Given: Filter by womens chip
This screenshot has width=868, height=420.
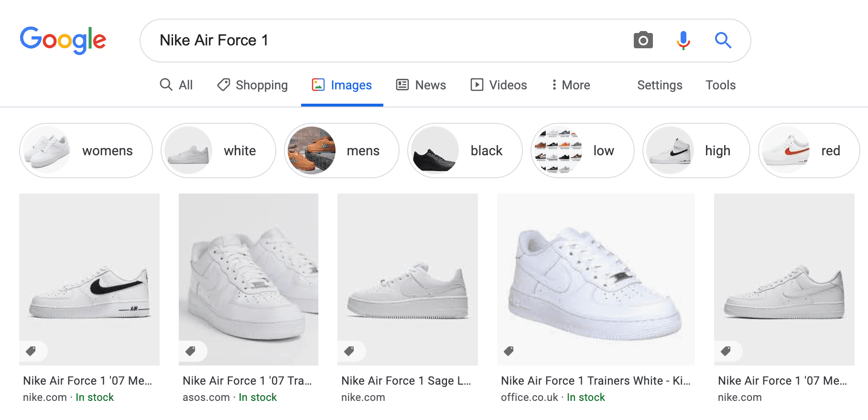Looking at the screenshot, I should (x=86, y=151).
